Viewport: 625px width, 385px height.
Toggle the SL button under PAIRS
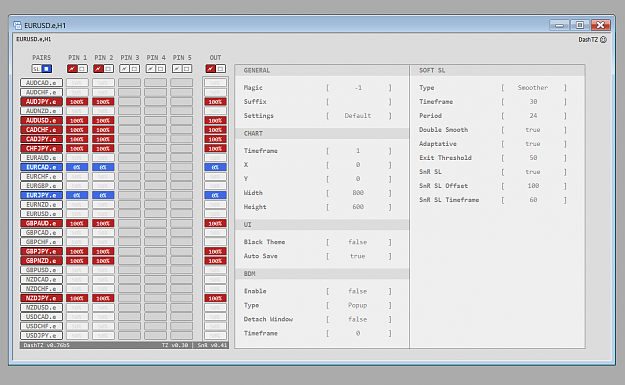click(37, 69)
